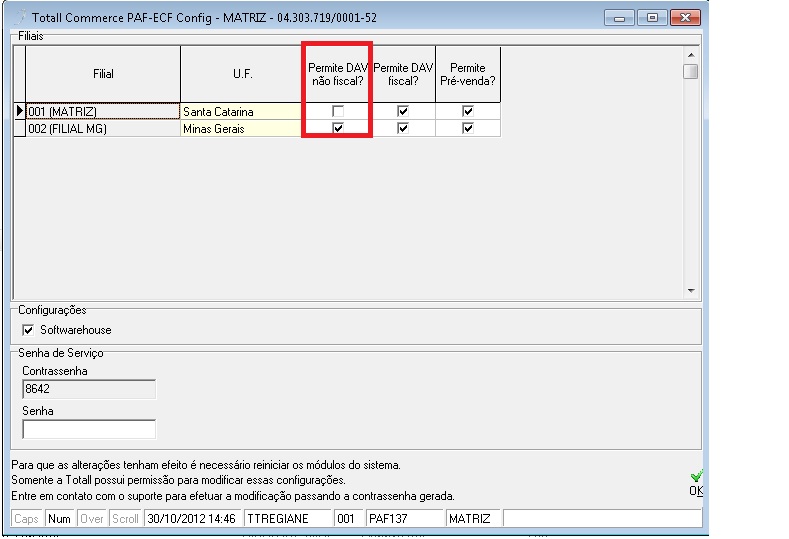Click the Caps indicator in status bar
The width and height of the screenshot is (789, 539).
click(27, 518)
